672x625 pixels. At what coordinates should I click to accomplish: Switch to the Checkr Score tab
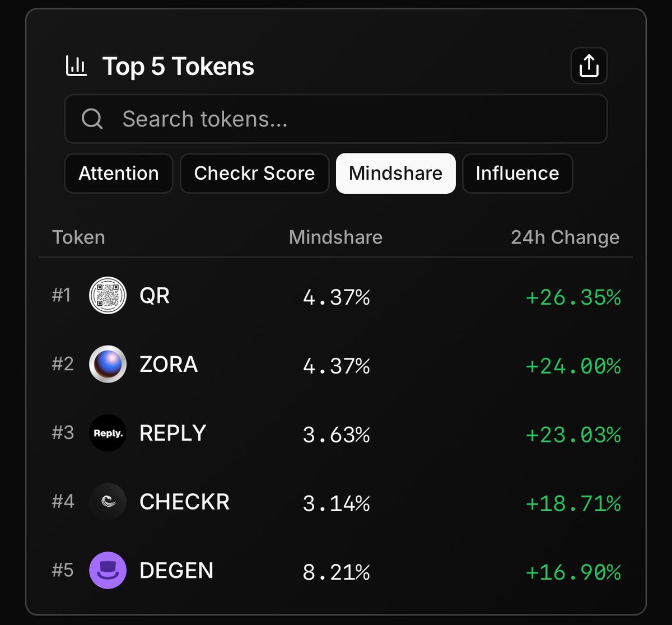254,173
